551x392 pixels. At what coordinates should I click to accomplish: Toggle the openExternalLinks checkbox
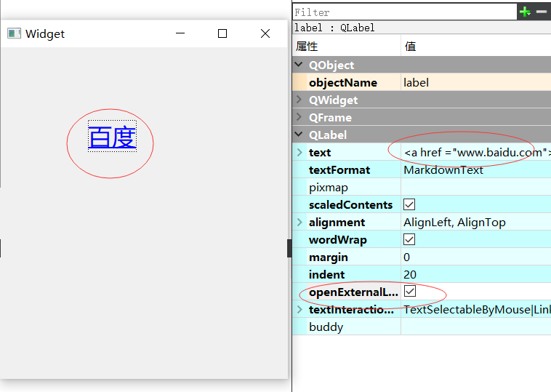(x=410, y=292)
